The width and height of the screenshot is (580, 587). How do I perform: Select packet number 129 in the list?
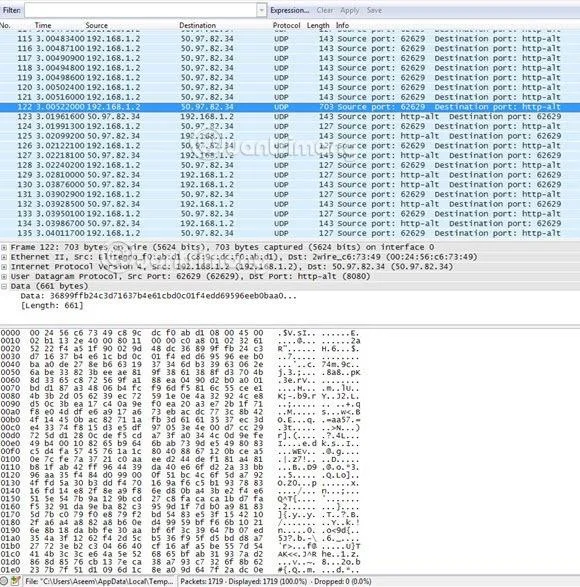pos(290,175)
